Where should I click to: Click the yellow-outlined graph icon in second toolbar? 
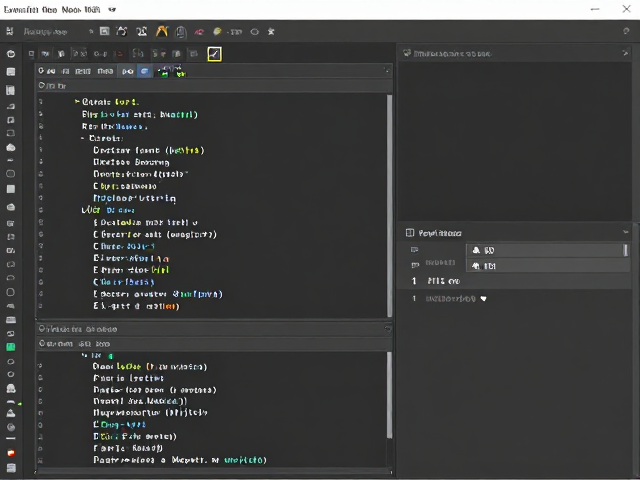(x=215, y=54)
